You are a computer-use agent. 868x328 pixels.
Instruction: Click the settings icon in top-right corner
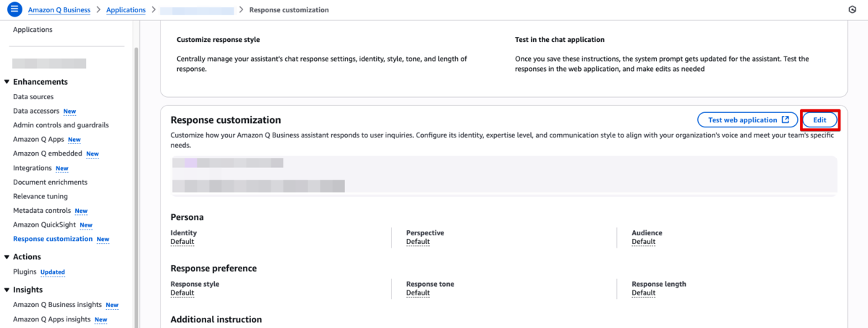click(851, 10)
